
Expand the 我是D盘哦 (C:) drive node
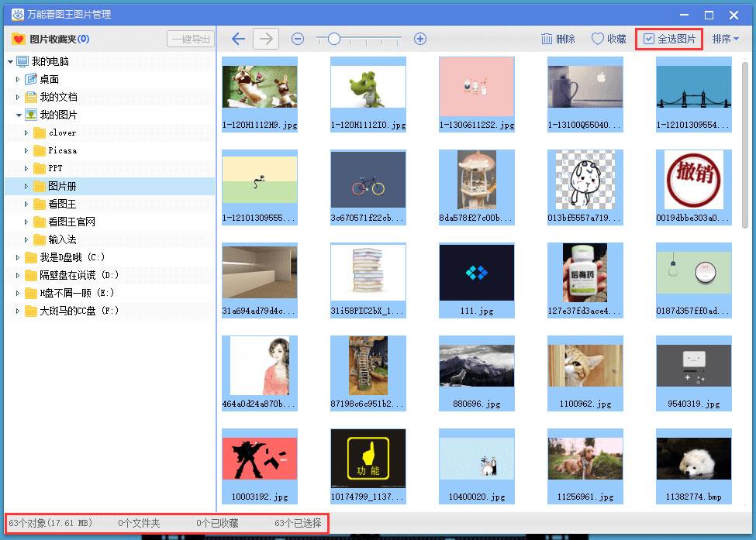19,257
